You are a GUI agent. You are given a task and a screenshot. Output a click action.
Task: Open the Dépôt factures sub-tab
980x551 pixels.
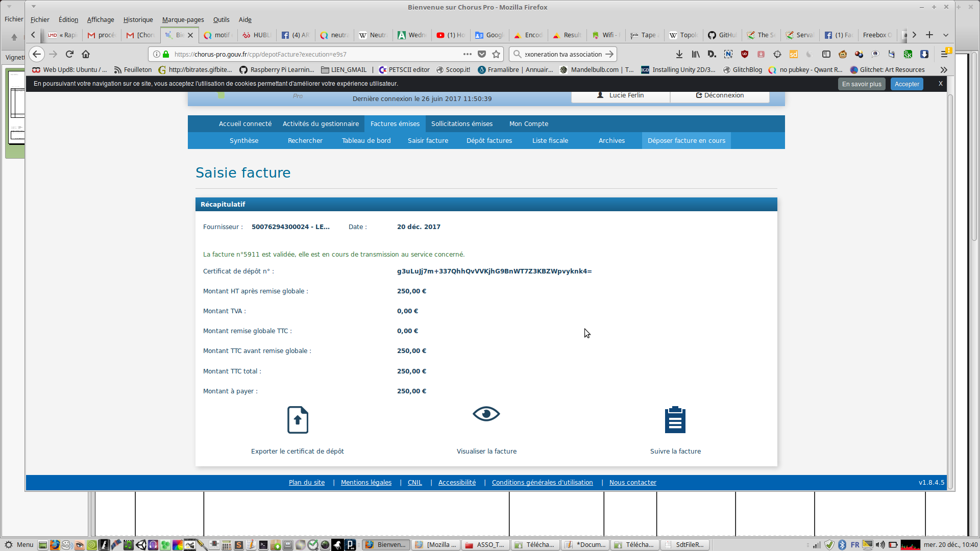click(488, 141)
